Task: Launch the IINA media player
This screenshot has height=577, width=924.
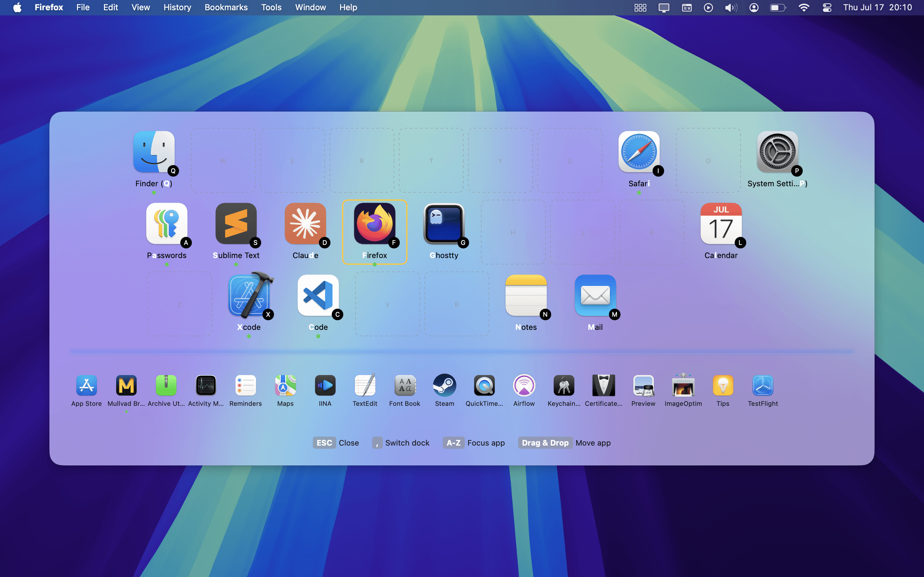Action: tap(325, 385)
